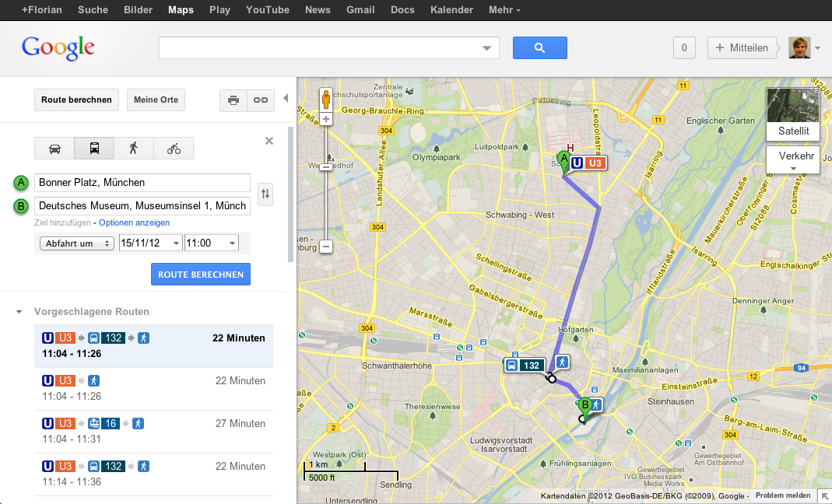Collapse the side panel arrow

[x=286, y=98]
